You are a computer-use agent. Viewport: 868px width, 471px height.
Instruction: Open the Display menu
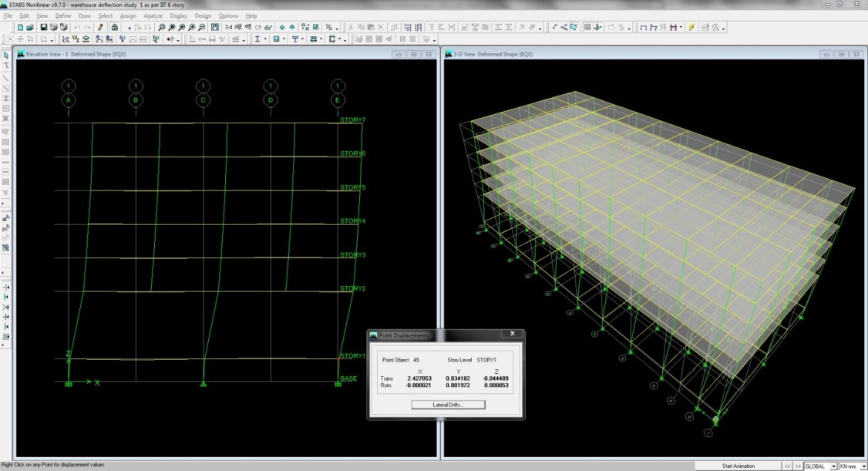pos(177,15)
